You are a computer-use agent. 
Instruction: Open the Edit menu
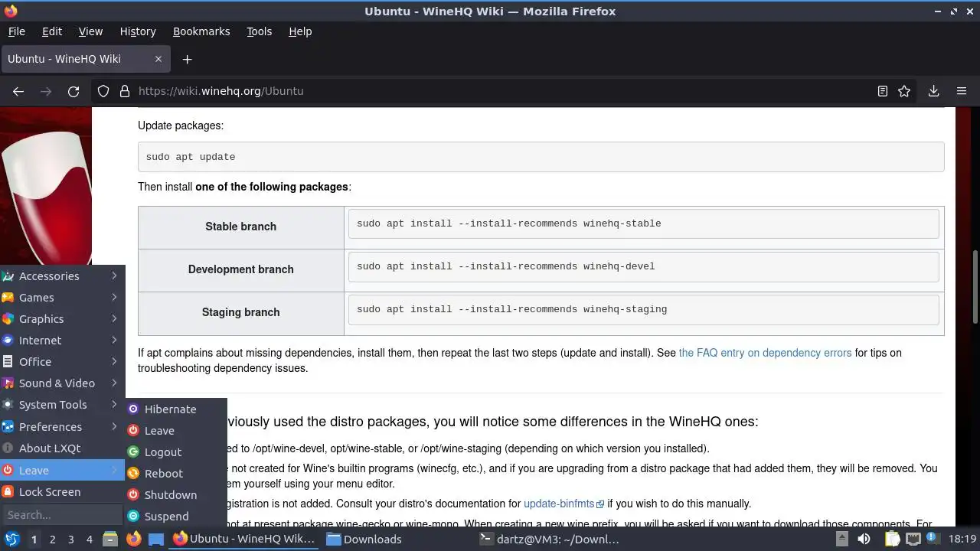pyautogui.click(x=52, y=31)
